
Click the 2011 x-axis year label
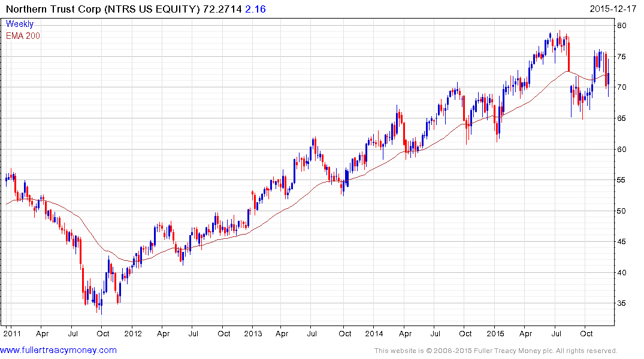[x=11, y=333]
